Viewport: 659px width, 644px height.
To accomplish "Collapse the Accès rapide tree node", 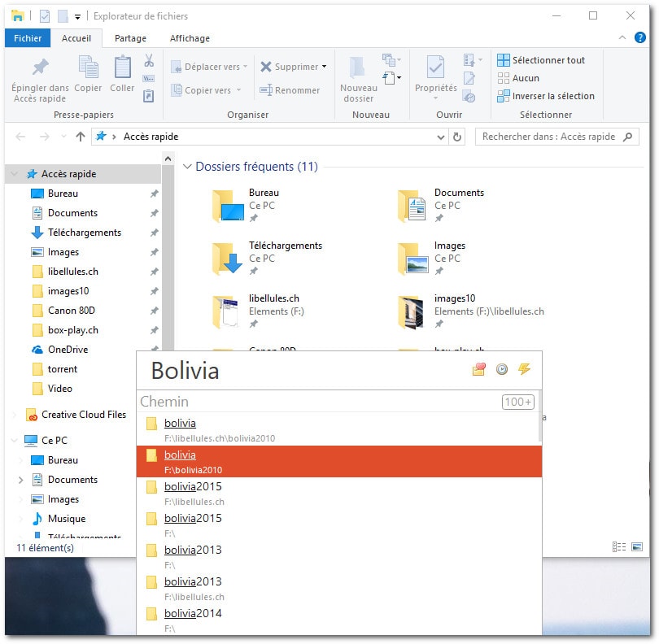I will [15, 174].
